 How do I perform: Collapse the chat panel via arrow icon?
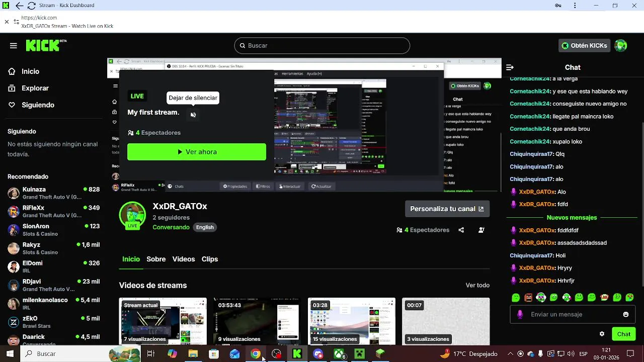510,67
